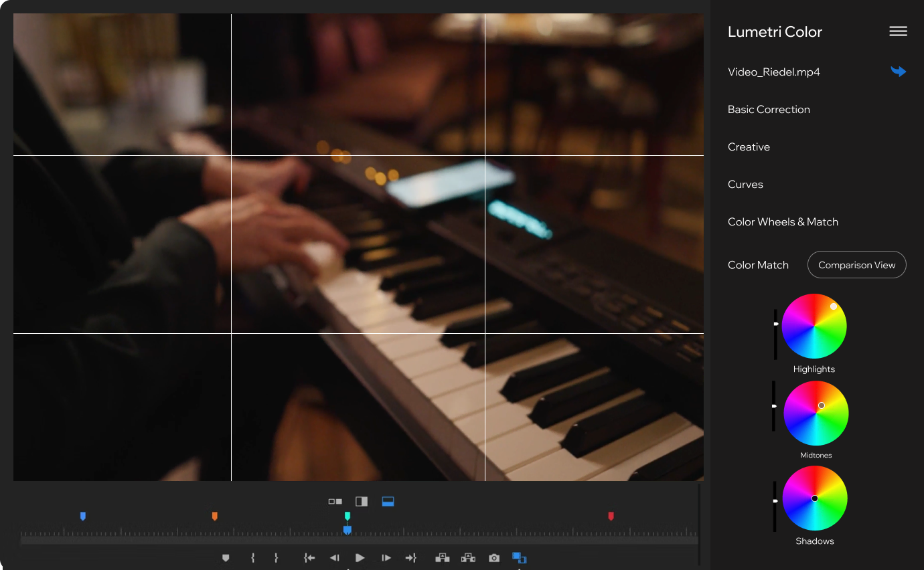924x570 pixels.
Task: Click the Shadows luminance slider
Action: click(x=775, y=506)
